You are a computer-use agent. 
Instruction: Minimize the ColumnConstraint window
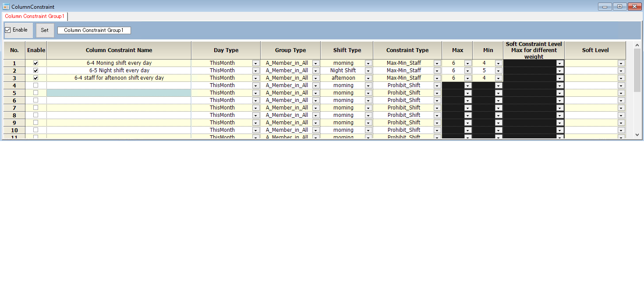(x=605, y=7)
